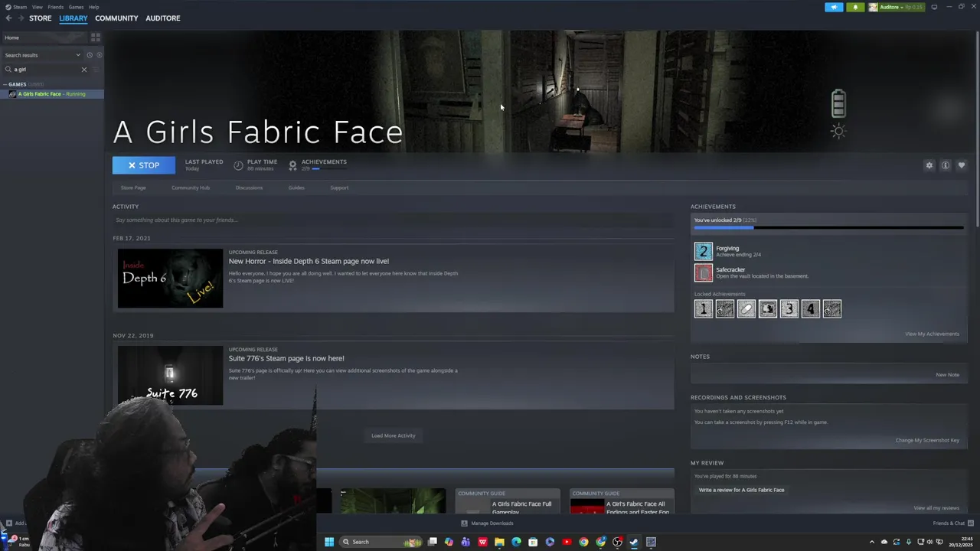The width and height of the screenshot is (980, 551).
Task: Go to the STORE tab
Action: click(41, 18)
